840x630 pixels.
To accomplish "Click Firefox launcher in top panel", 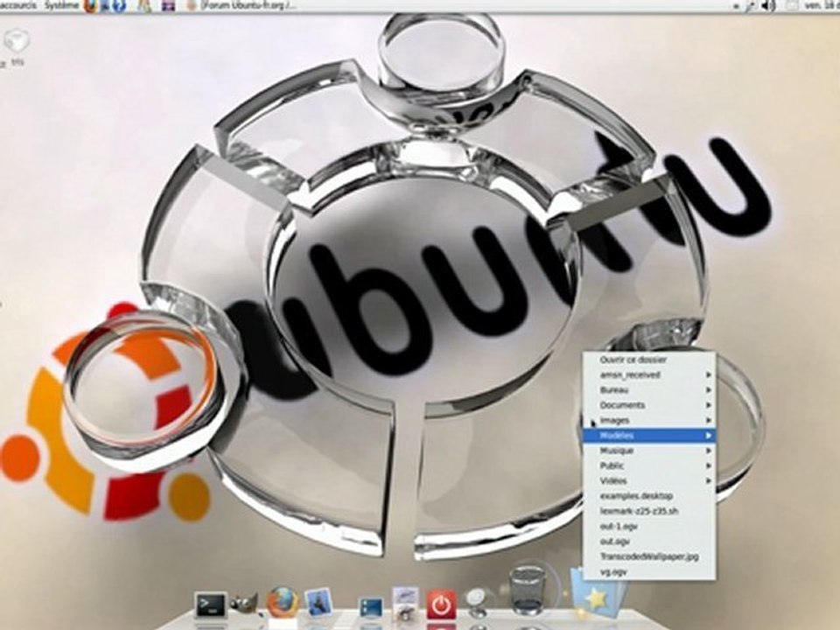I will click(92, 6).
